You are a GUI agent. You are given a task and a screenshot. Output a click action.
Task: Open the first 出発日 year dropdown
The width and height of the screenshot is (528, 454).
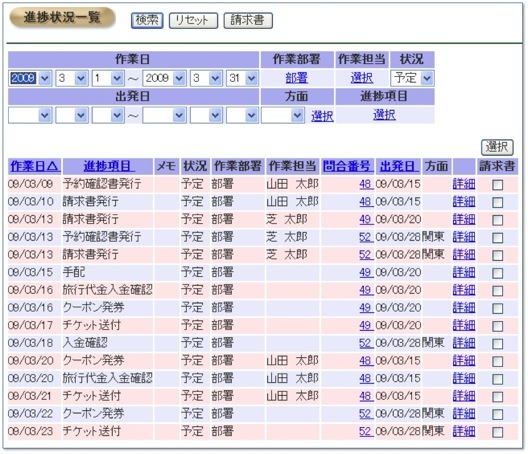pos(30,116)
